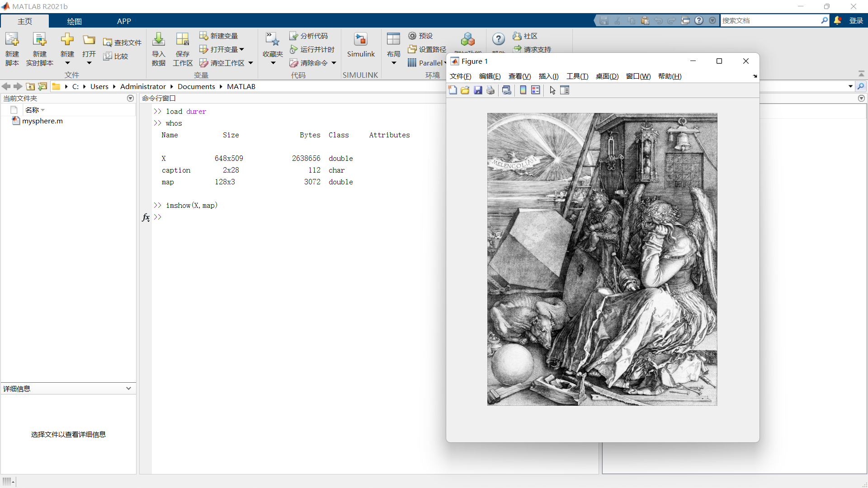868x488 pixels.
Task: Click the Switch Windows icon in quick access toolbar
Action: click(x=685, y=20)
